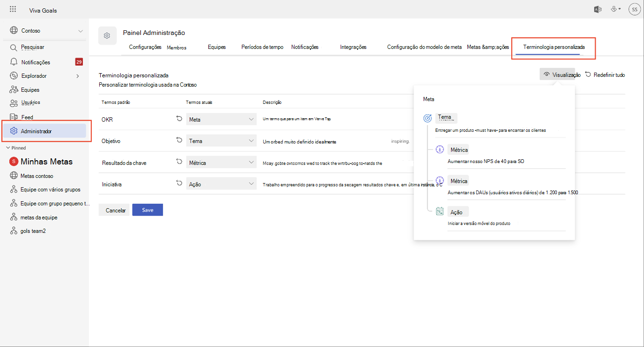Click the Notificações bell icon
The width and height of the screenshot is (644, 347).
[x=14, y=62]
